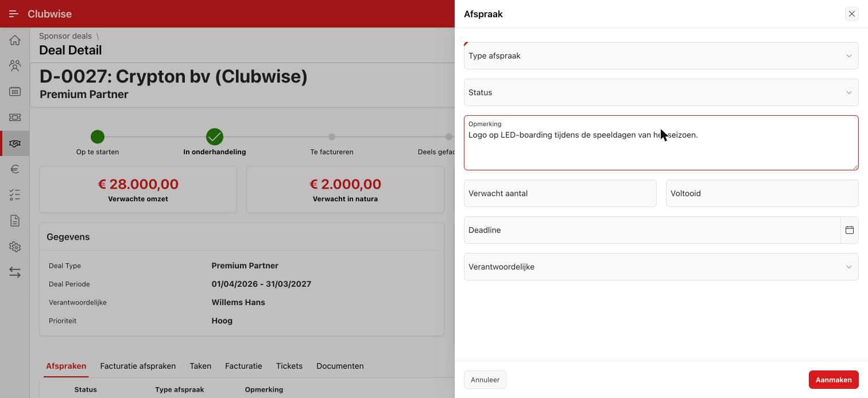The image size is (868, 398).
Task: Open the ticket icon in sidebar
Action: click(15, 118)
